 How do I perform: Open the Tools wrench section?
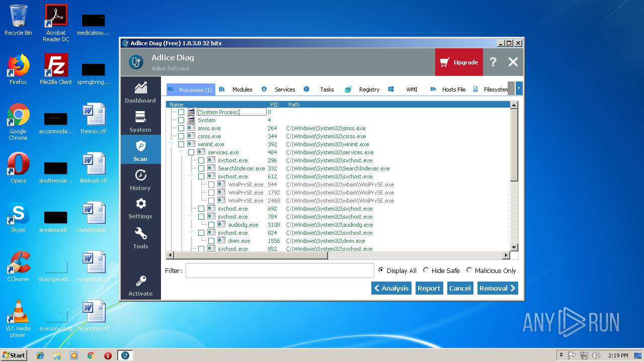coord(140,238)
